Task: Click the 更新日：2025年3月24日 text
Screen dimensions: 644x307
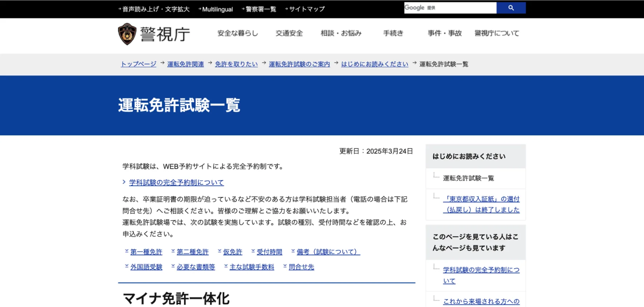Action: click(376, 151)
